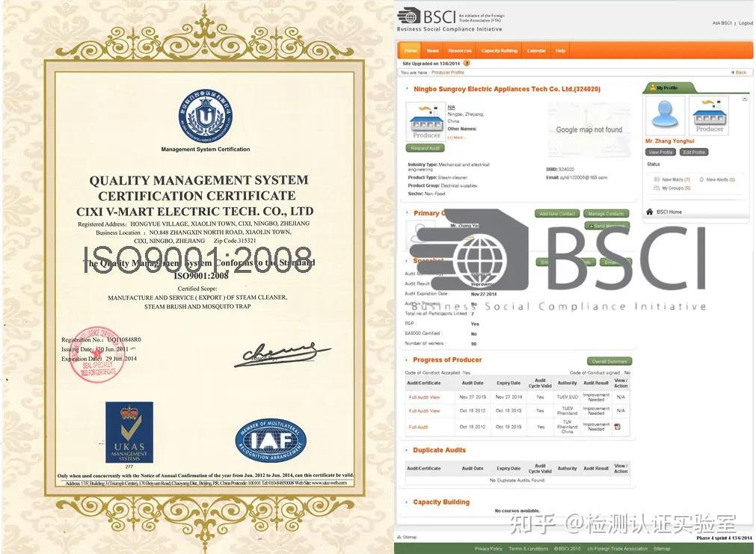This screenshot has height=554, width=756.
Task: Collapse the Progress of Producer section
Action: click(405, 360)
